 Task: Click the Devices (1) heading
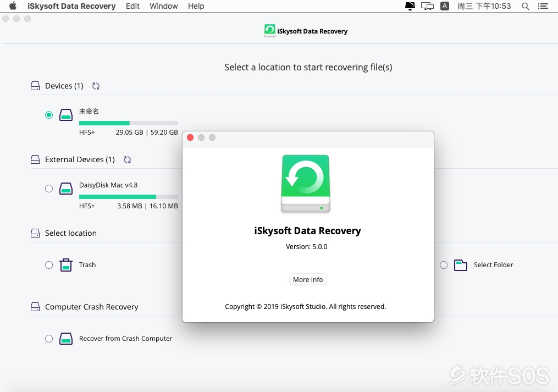(64, 86)
